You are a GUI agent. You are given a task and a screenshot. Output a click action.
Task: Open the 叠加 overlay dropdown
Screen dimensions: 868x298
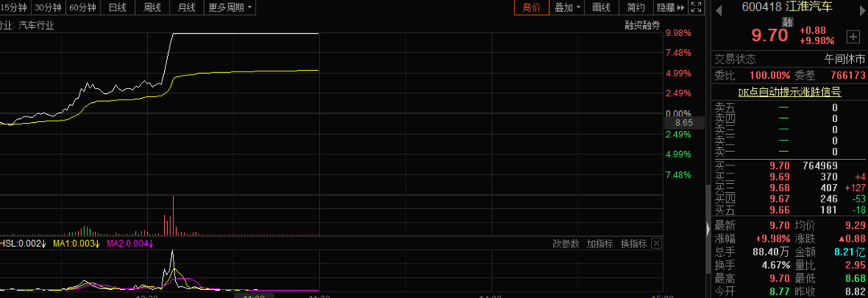pos(567,8)
